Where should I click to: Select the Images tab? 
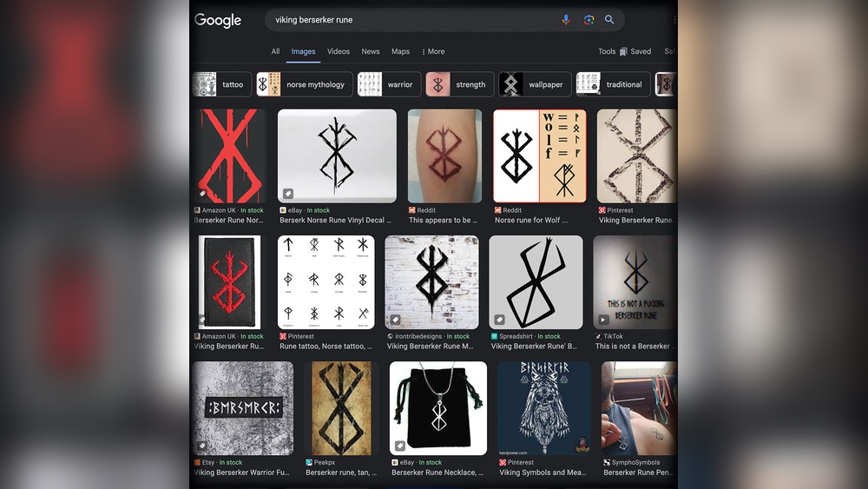[x=303, y=51]
